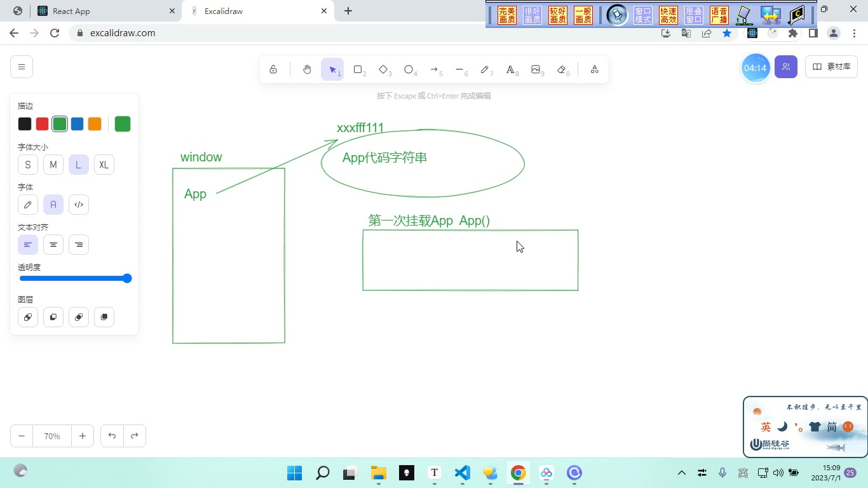Set font size to S
This screenshot has width=868, height=488.
28,165
